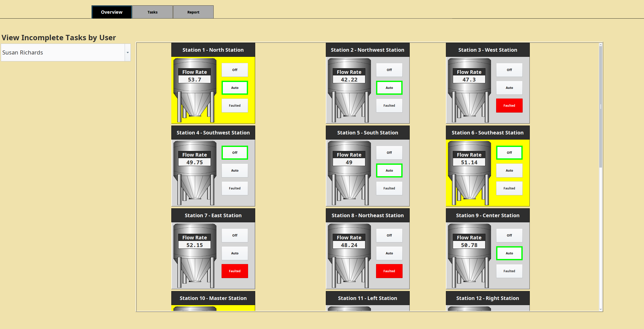Switch Station 1 to Off mode
The image size is (644, 329).
click(235, 70)
